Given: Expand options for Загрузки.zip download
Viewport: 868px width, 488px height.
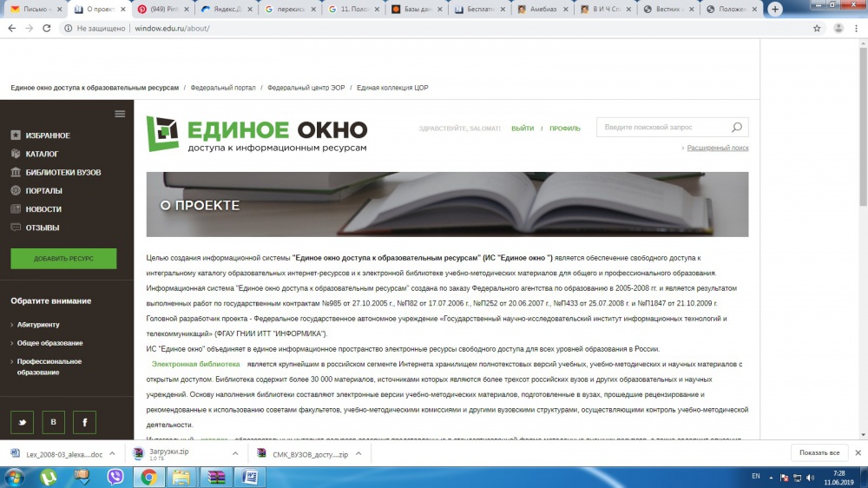Looking at the screenshot, I should click(x=235, y=453).
